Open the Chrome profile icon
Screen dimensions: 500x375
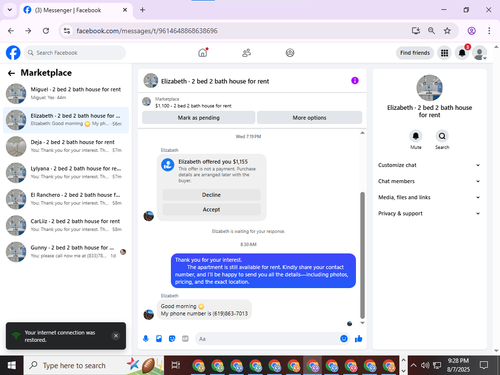pos(471,31)
